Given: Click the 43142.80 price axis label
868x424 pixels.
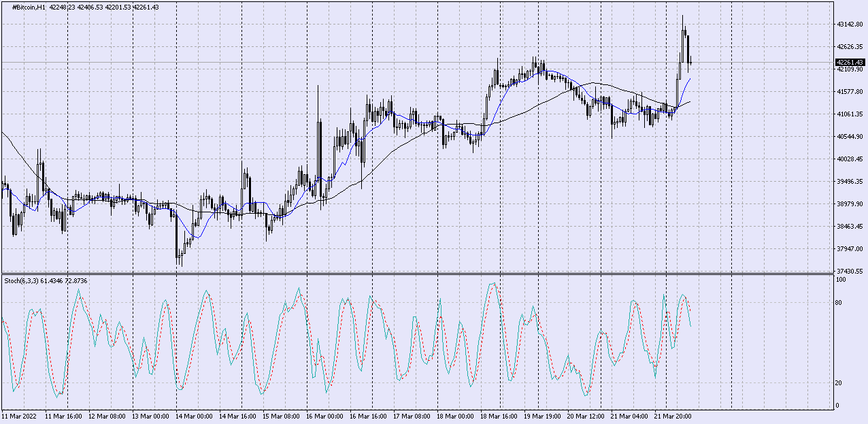Looking at the screenshot, I should coord(848,25).
